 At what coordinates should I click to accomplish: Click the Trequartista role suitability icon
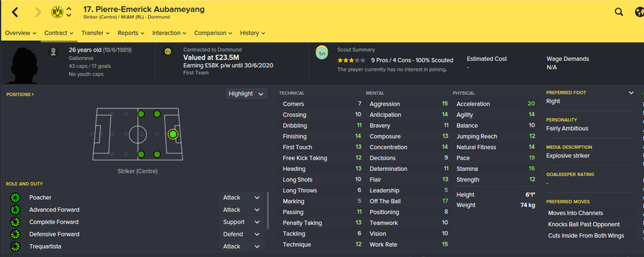[15, 246]
